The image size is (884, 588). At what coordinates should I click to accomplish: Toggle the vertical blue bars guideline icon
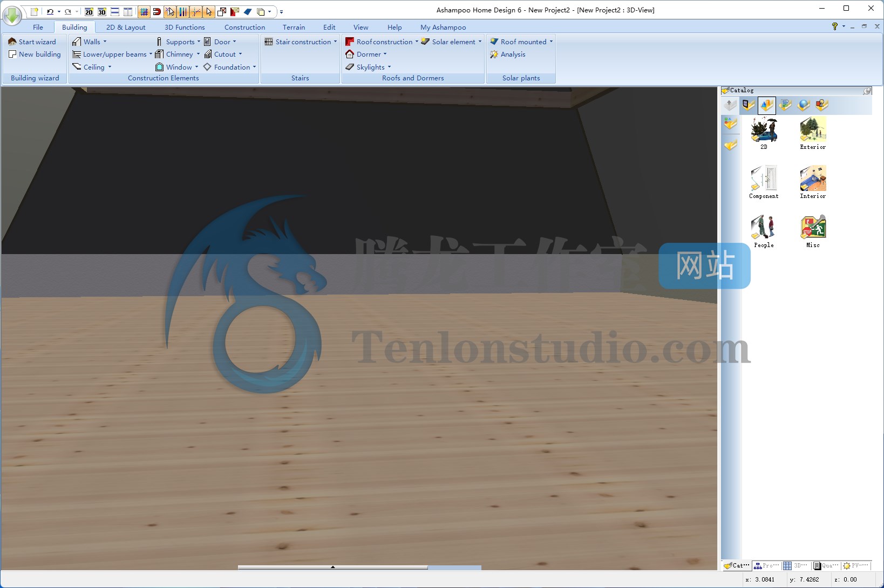click(x=183, y=11)
